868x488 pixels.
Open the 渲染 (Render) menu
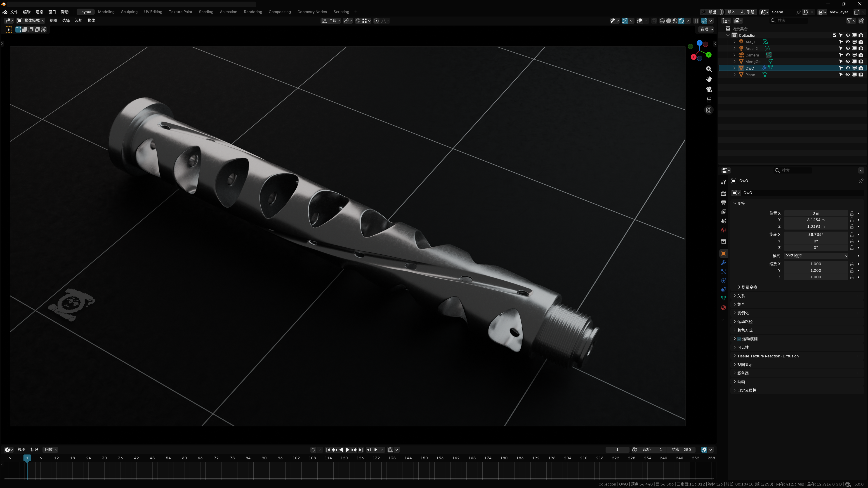point(39,12)
